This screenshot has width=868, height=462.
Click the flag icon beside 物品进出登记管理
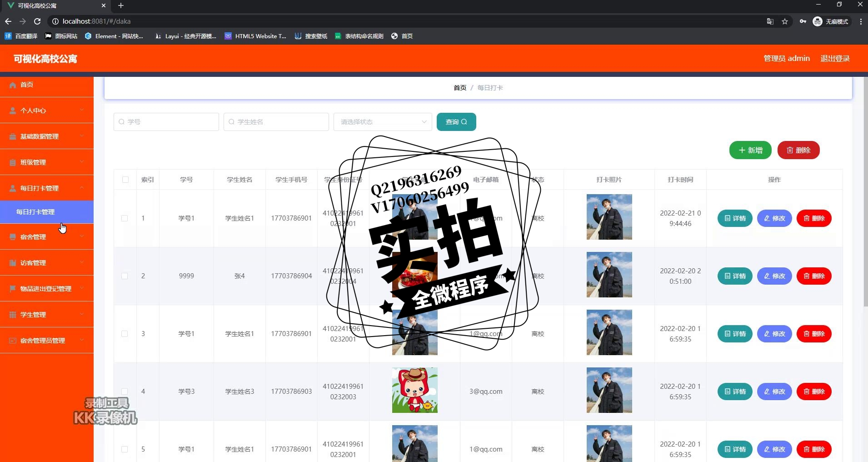tap(13, 289)
